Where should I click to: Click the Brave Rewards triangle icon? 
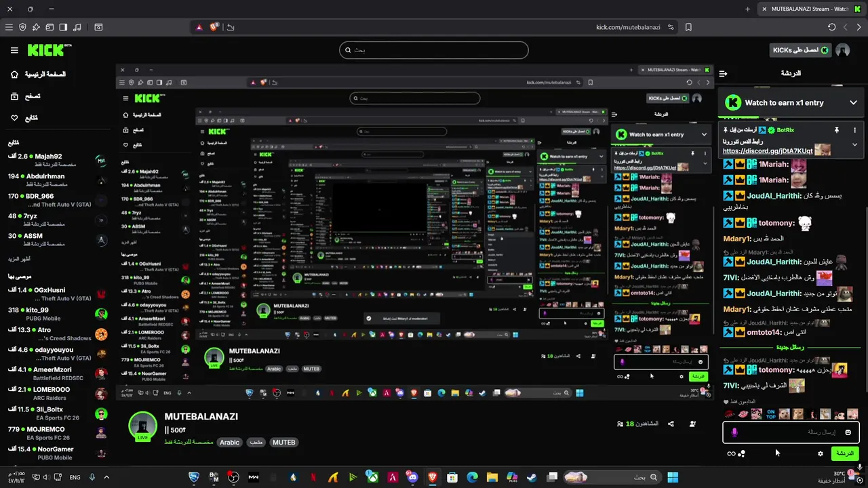(199, 27)
